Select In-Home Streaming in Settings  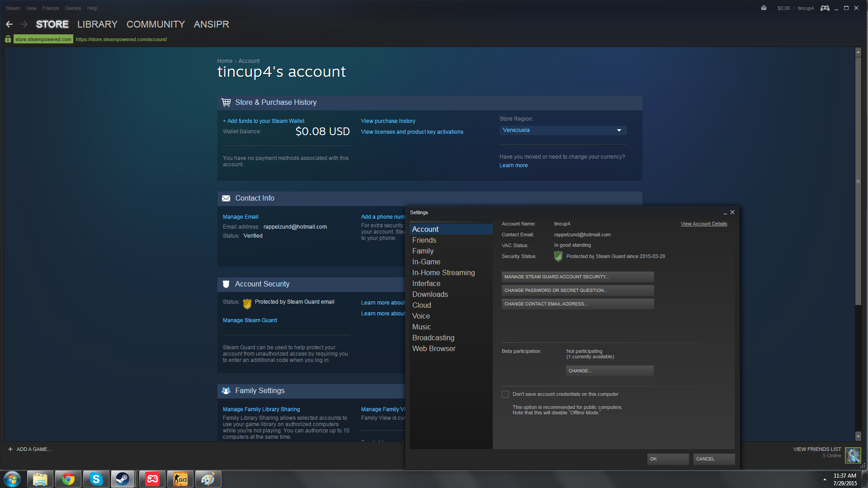(451, 272)
